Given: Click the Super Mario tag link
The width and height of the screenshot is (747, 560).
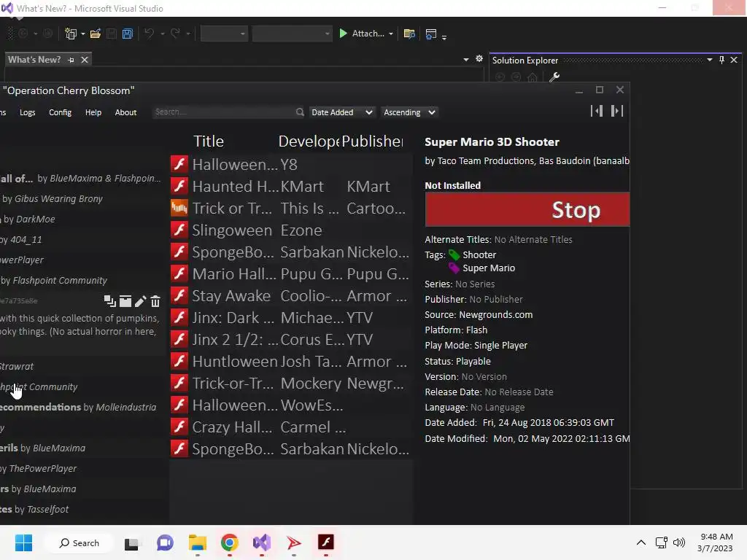Looking at the screenshot, I should coord(489,268).
